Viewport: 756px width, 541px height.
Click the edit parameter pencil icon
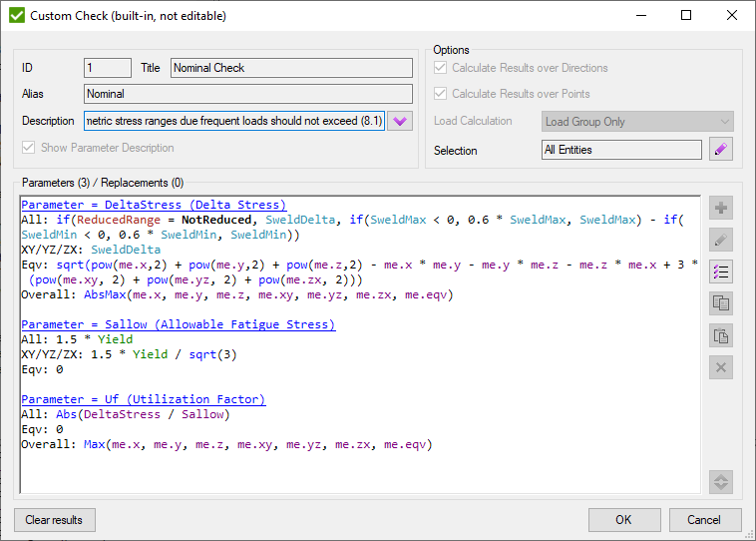tap(721, 240)
